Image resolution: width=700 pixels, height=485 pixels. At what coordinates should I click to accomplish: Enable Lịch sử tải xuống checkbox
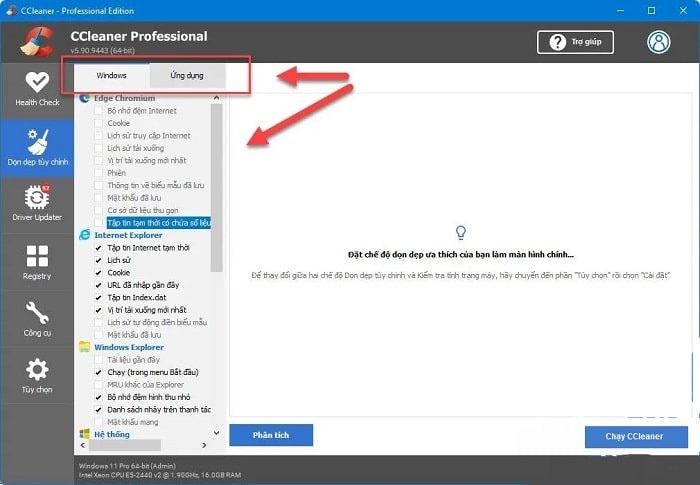tap(98, 148)
